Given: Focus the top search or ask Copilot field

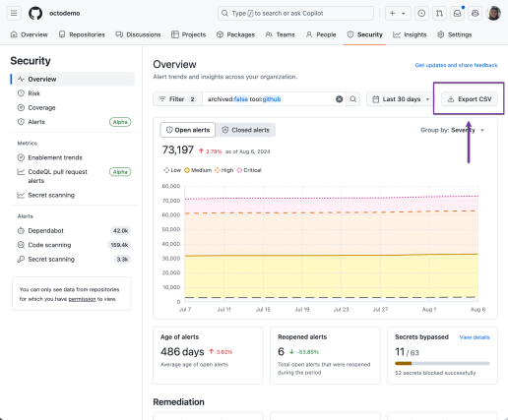Looking at the screenshot, I should pos(295,14).
